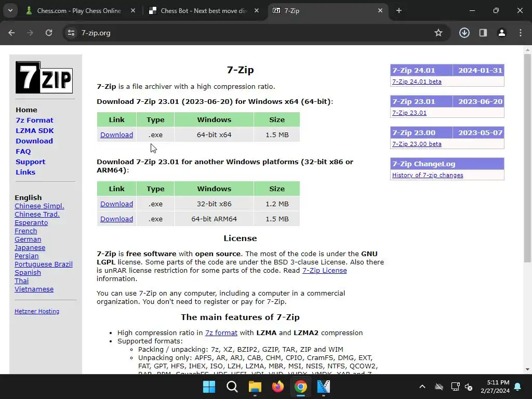532x399 pixels.
Task: Open Chrome downloads icon
Action: coord(464,33)
